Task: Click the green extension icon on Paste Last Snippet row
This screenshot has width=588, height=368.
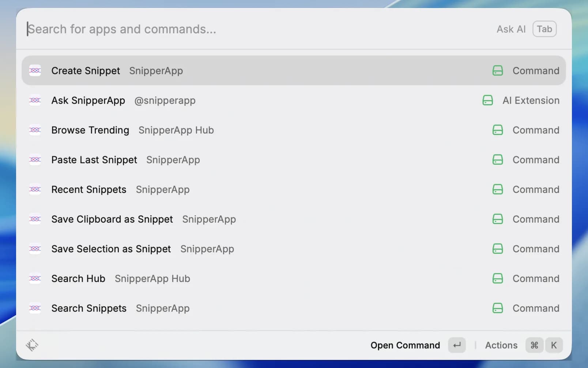Action: point(498,160)
